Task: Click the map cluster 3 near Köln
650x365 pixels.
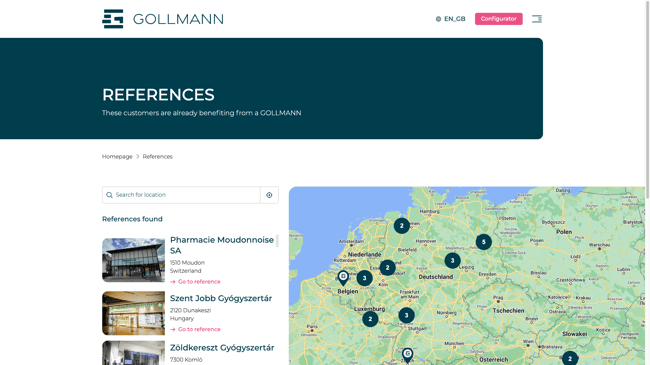Action: (364, 278)
